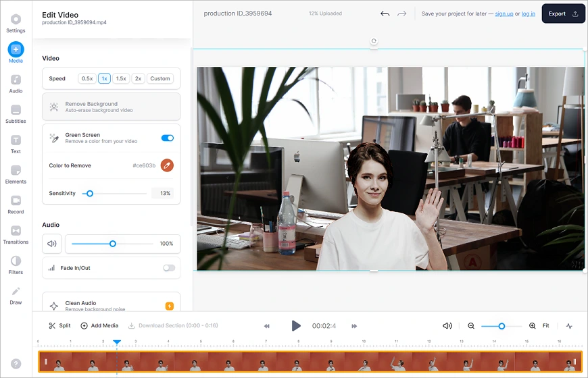588x378 pixels.
Task: Adjust the Sensitivity slider handle
Action: [x=90, y=193]
